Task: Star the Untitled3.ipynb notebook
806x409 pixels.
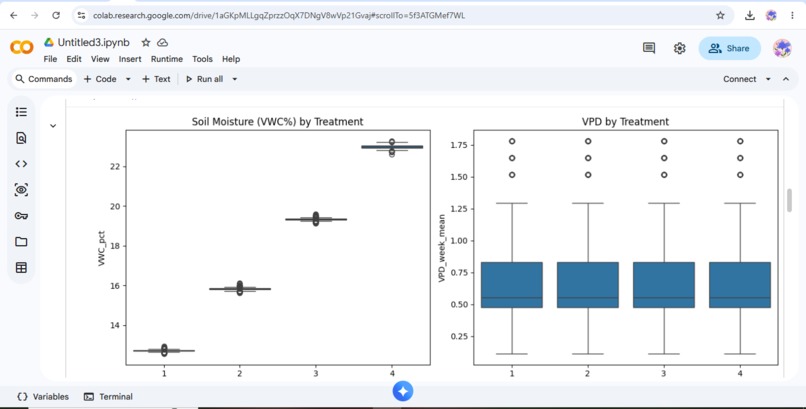Action: click(146, 43)
